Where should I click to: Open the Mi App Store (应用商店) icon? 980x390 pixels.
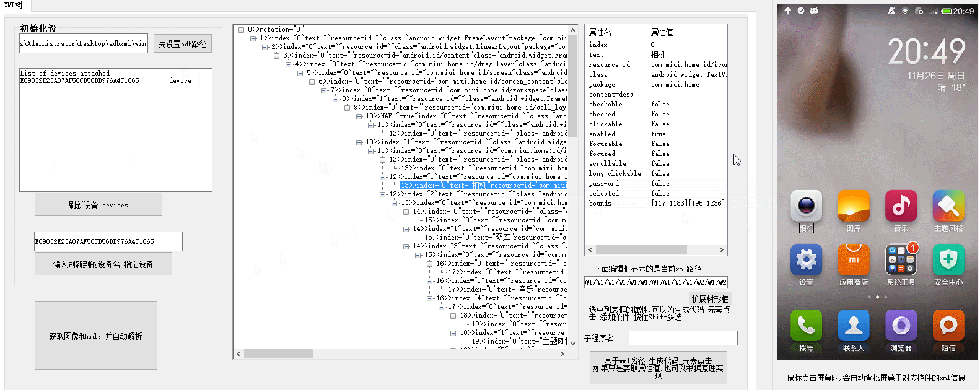[x=853, y=260]
